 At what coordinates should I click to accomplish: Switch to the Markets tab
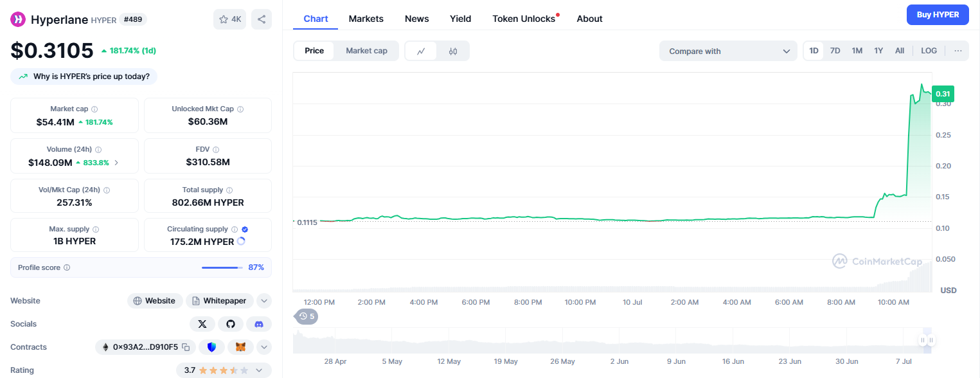(366, 19)
